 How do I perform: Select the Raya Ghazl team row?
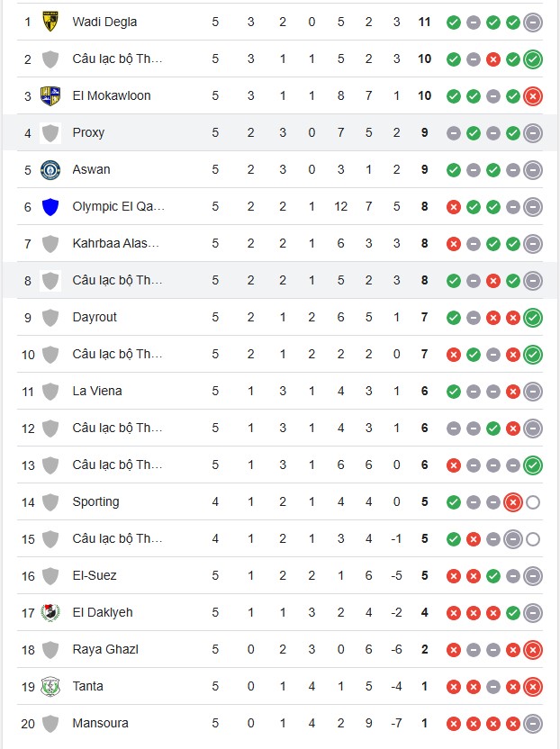tap(280, 650)
